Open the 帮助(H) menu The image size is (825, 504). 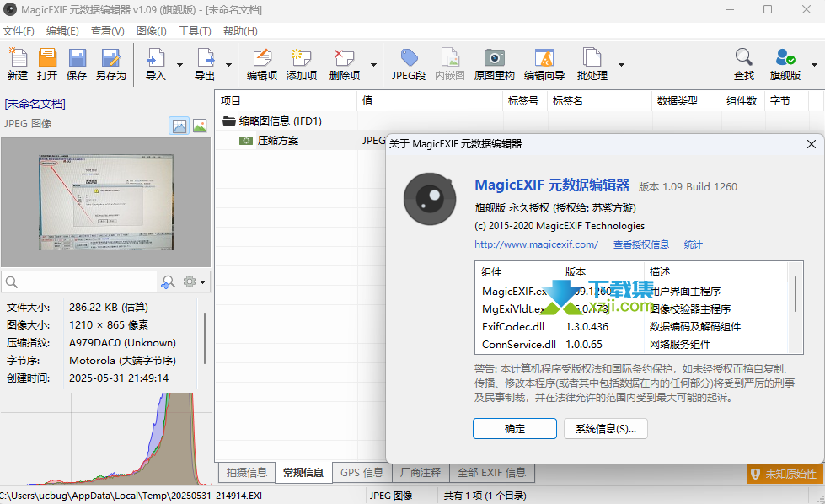tap(240, 31)
